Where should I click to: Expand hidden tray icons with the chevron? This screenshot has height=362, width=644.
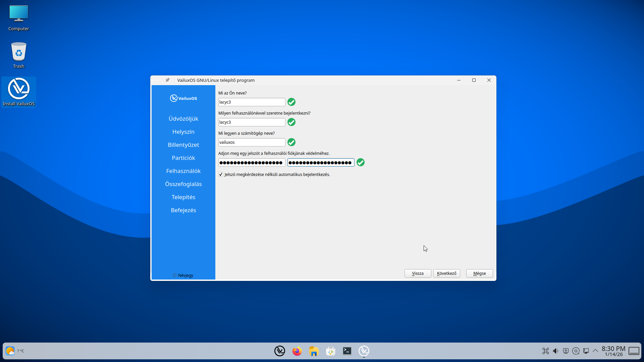point(596,351)
